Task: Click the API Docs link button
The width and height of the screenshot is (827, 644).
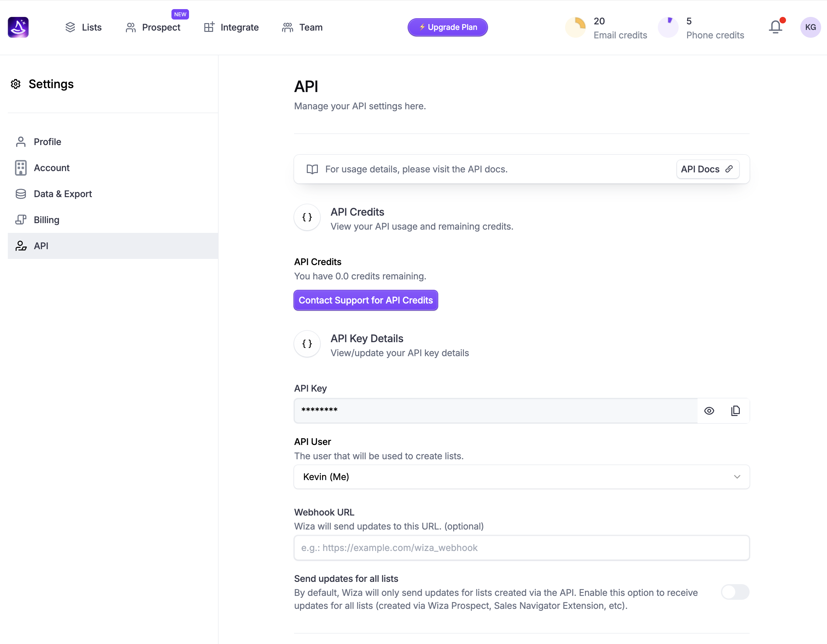Action: coord(707,169)
